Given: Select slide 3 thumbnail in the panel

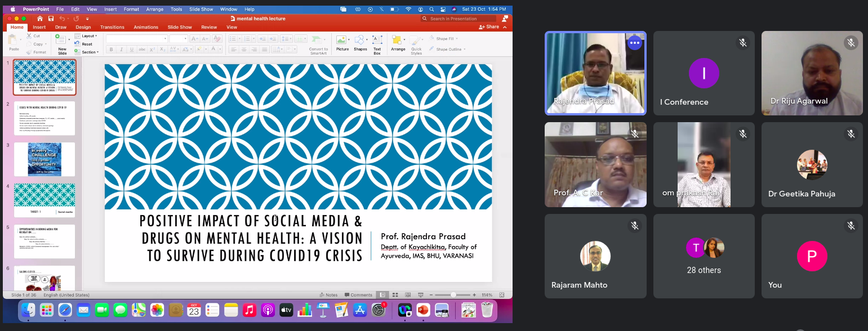Looking at the screenshot, I should click(x=44, y=159).
